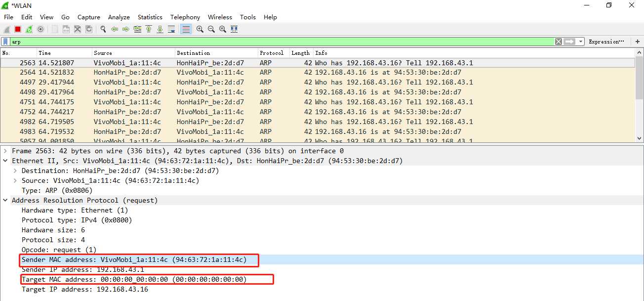
Task: Click the find packet magnifier icon
Action: click(x=103, y=29)
